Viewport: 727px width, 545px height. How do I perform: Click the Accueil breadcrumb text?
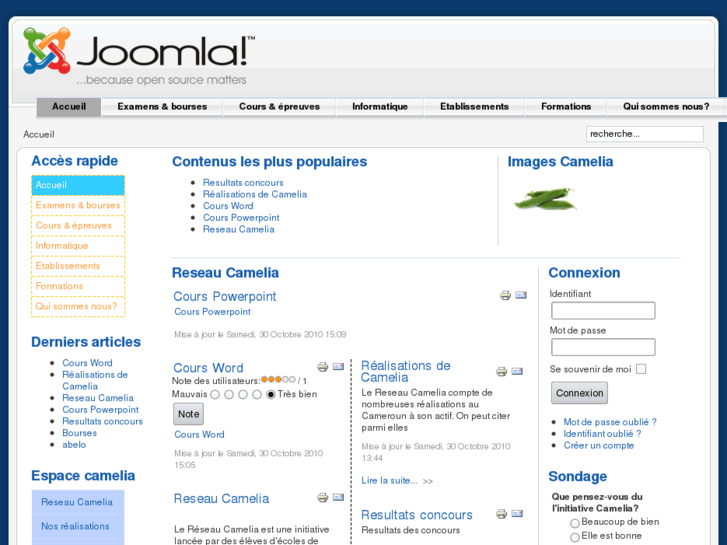(39, 135)
